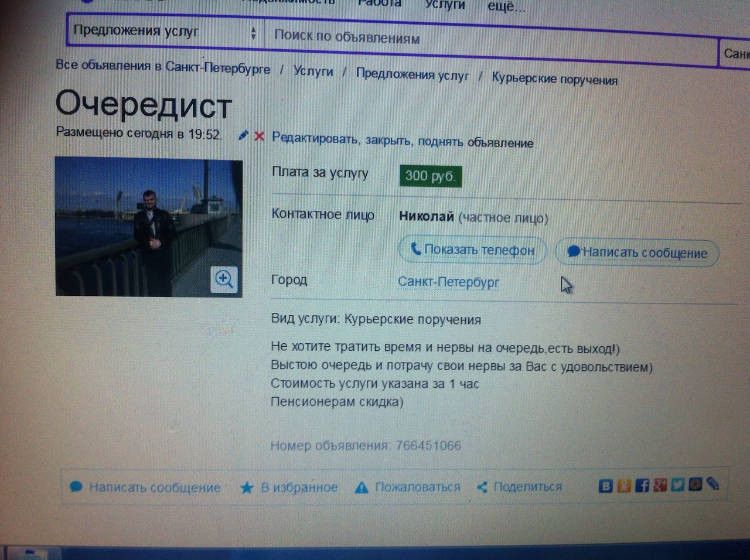
Task: Click the speech bubble icon at bottom left
Action: point(76,487)
